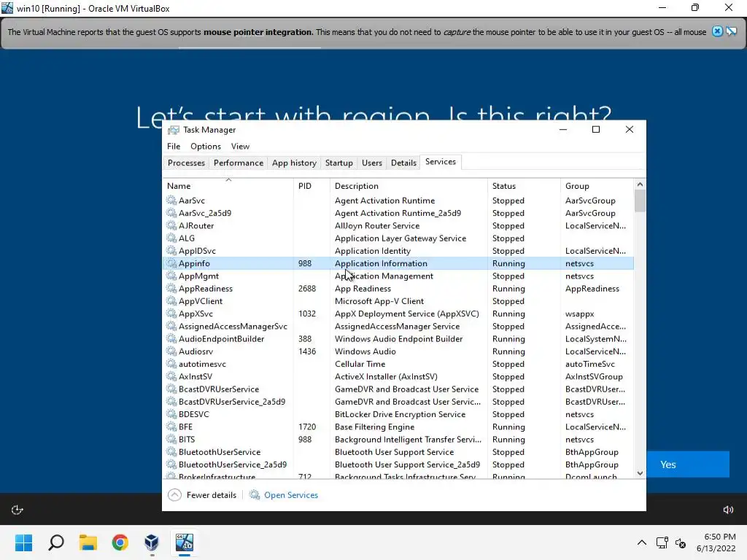Open File Explorer from the taskbar
Screen dimensions: 747x560
(88, 542)
